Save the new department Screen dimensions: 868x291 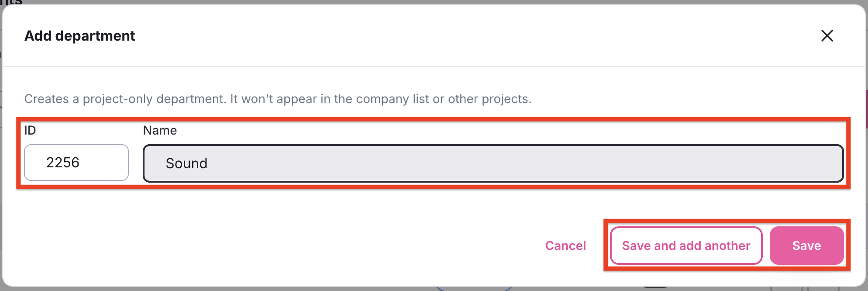(806, 246)
